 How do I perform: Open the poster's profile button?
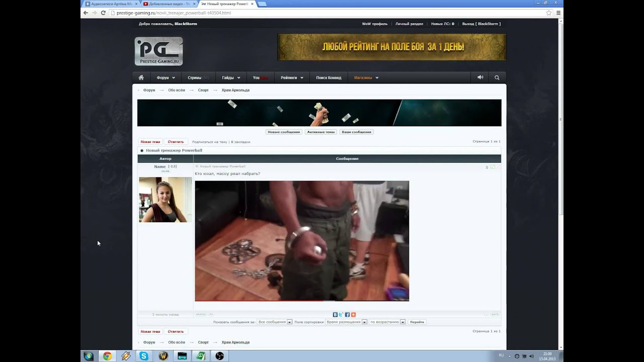(201, 314)
